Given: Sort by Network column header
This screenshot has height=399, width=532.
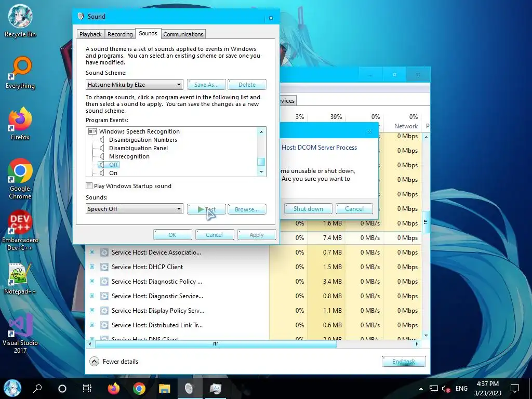Looking at the screenshot, I should (406, 126).
